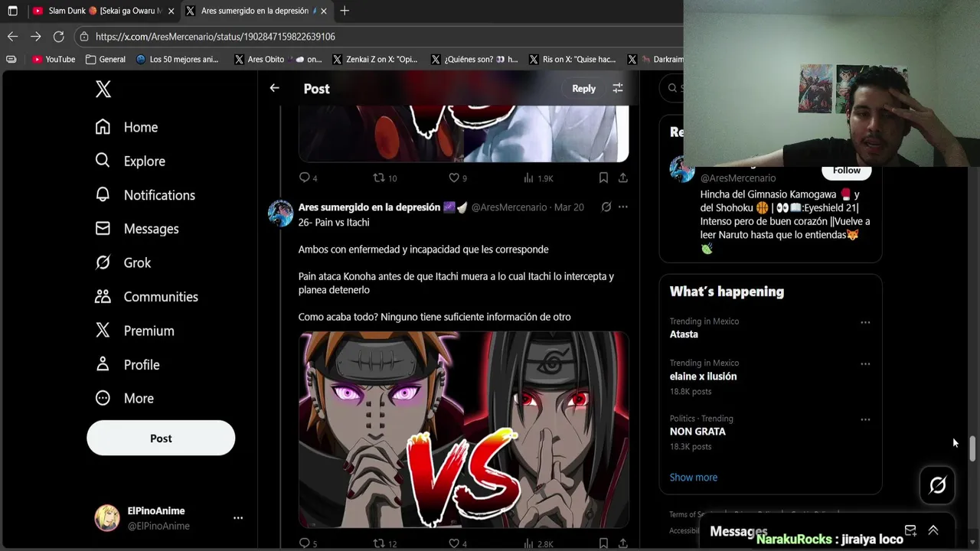
Task: Open Communities in the sidebar
Action: (x=146, y=297)
